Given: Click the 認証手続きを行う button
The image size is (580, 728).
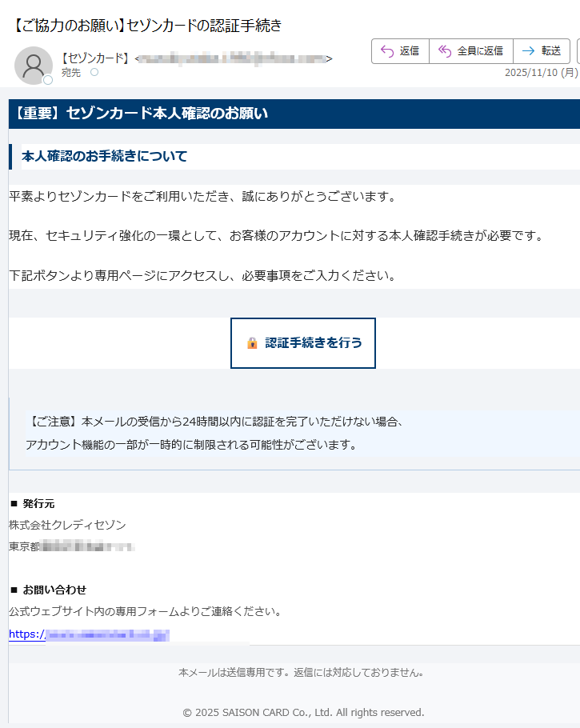Looking at the screenshot, I should (302, 343).
